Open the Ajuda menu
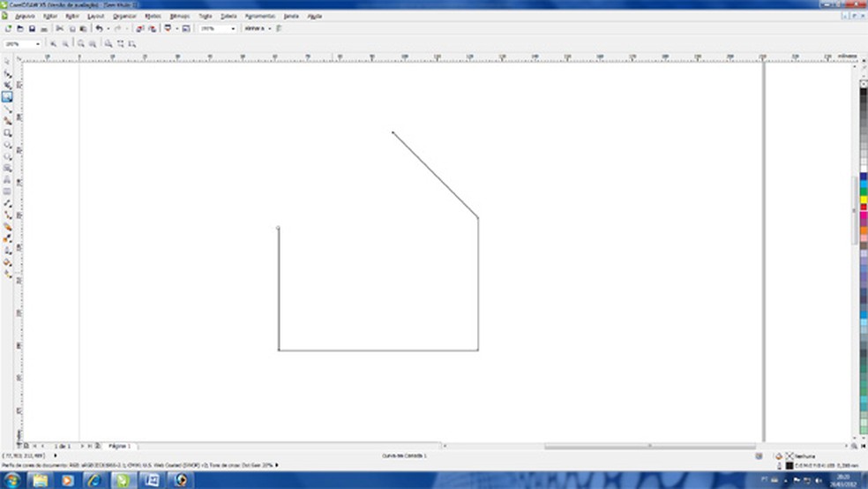The width and height of the screenshot is (868, 489). pos(314,16)
